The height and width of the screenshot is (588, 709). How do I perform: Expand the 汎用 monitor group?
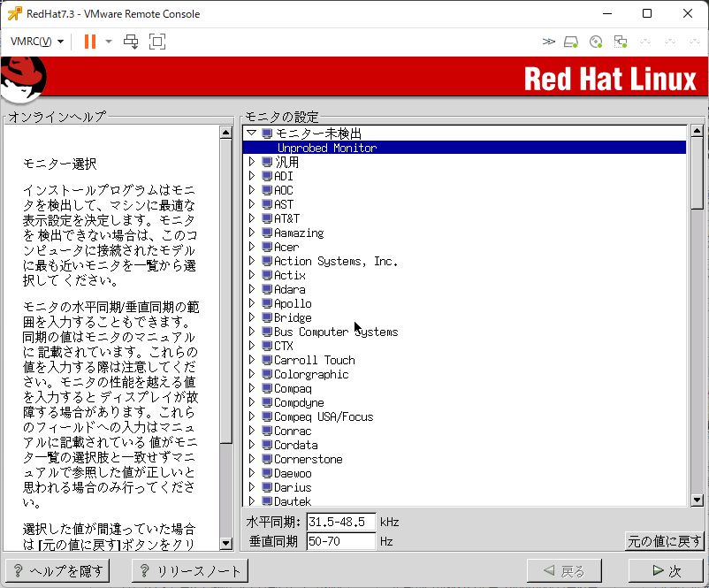(252, 162)
